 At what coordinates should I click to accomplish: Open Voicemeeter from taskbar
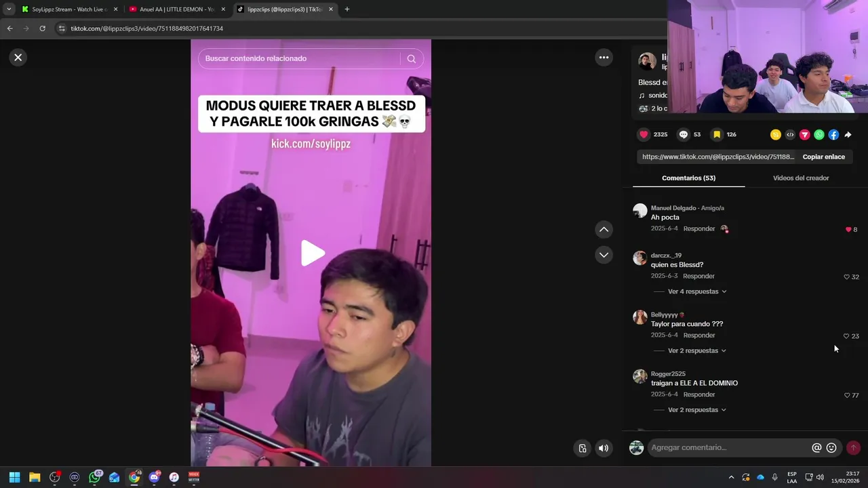tap(194, 477)
